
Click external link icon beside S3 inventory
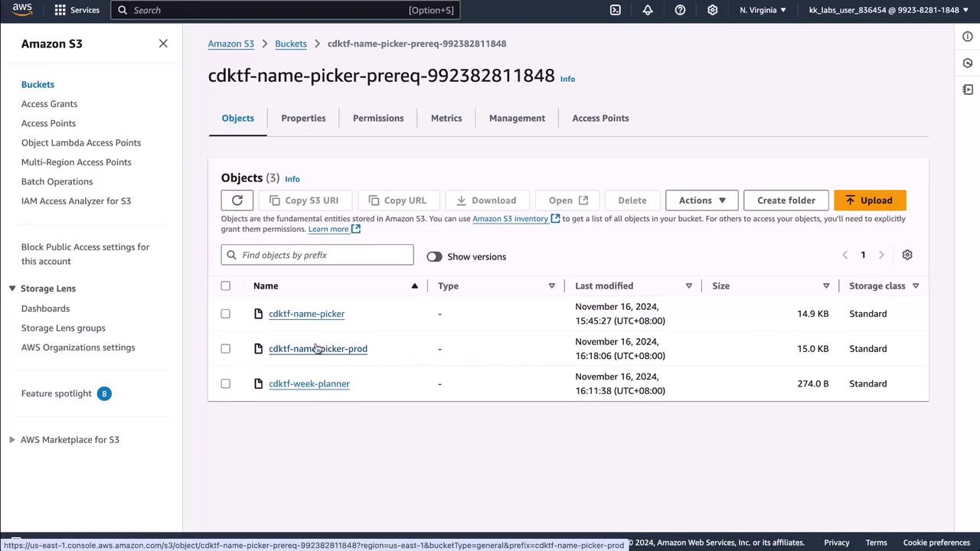556,219
